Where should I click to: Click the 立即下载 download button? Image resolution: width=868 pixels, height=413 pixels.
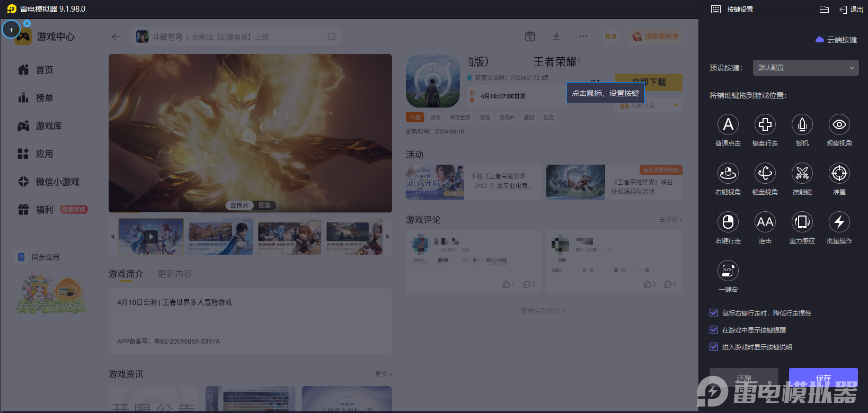649,82
